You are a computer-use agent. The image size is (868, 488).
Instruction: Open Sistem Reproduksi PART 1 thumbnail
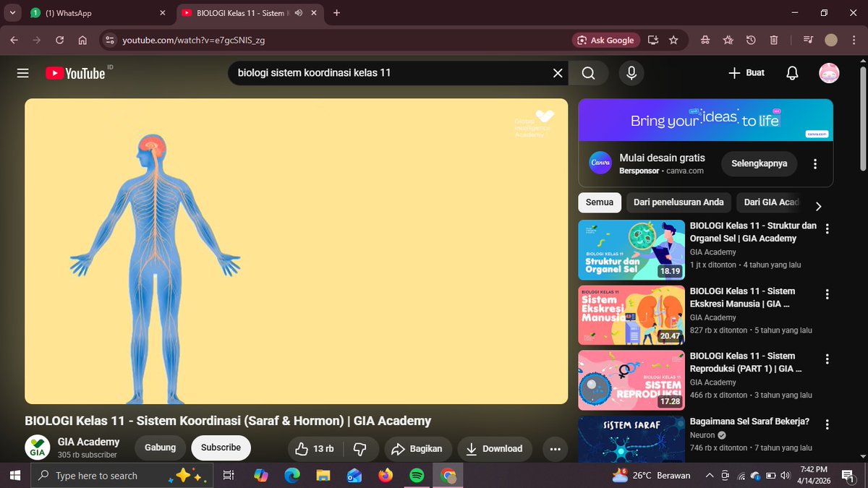(631, 380)
